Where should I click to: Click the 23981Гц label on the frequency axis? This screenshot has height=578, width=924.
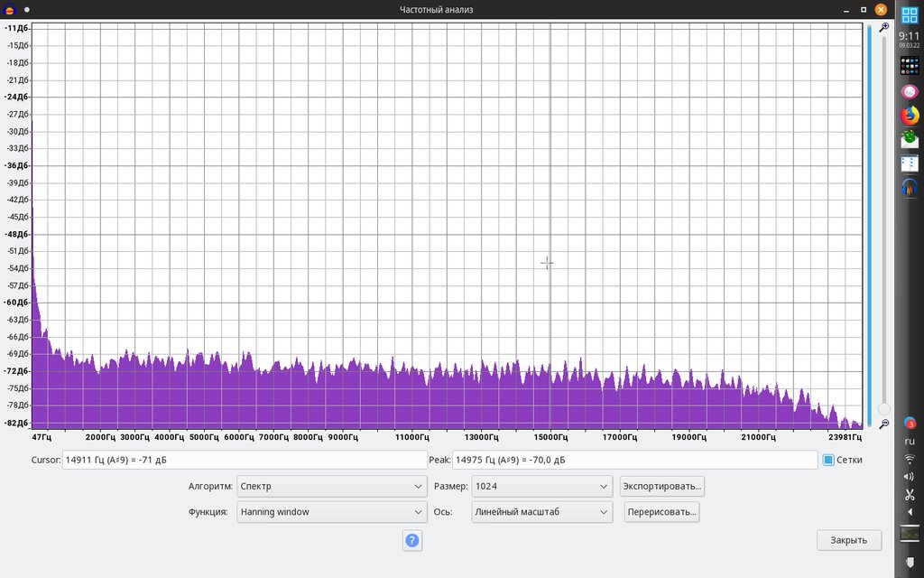click(845, 438)
